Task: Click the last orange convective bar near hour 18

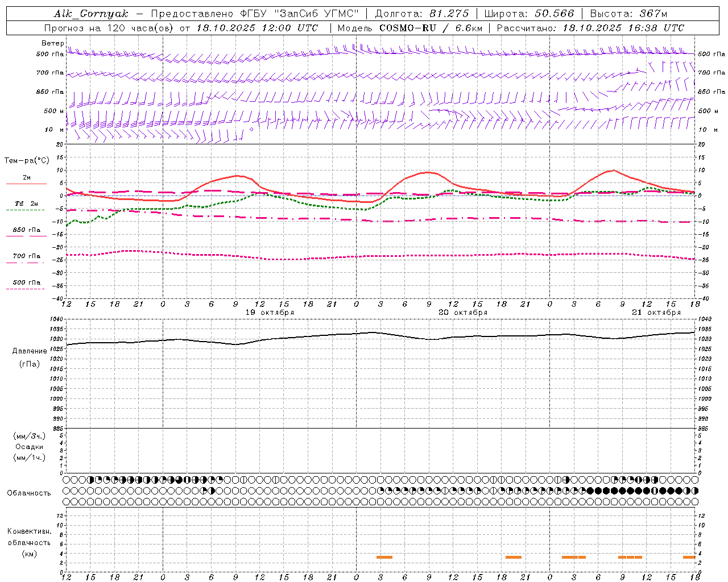Action: 689,557
